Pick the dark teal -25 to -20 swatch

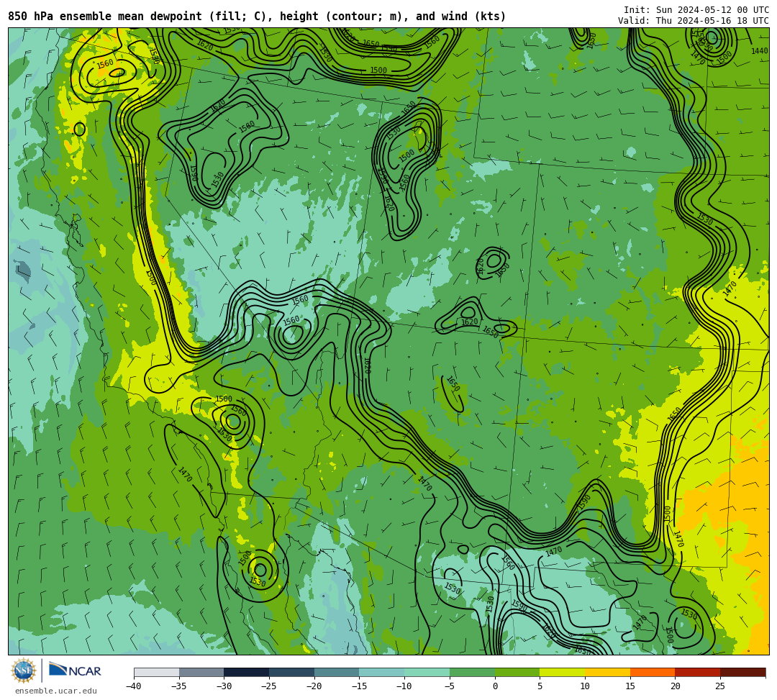(292, 673)
